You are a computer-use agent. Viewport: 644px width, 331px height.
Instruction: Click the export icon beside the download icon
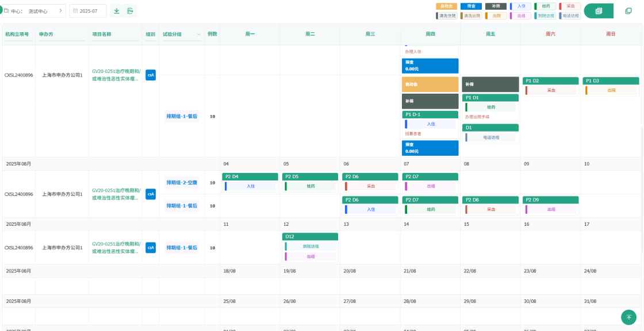click(x=131, y=11)
